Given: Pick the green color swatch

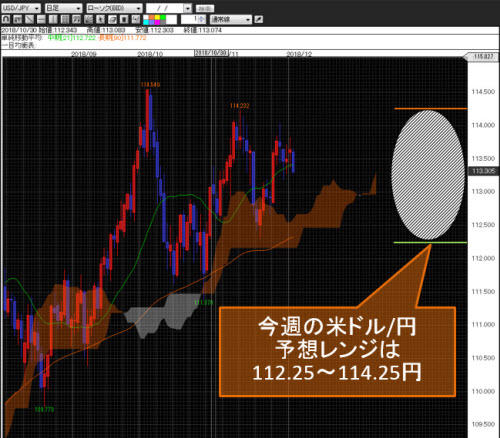Looking at the screenshot, I should coord(163,17).
